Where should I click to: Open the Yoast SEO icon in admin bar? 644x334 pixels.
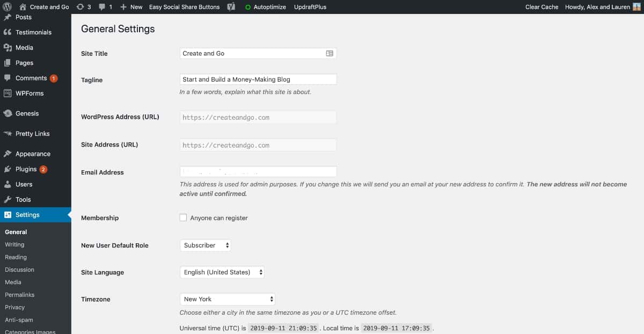tap(231, 7)
